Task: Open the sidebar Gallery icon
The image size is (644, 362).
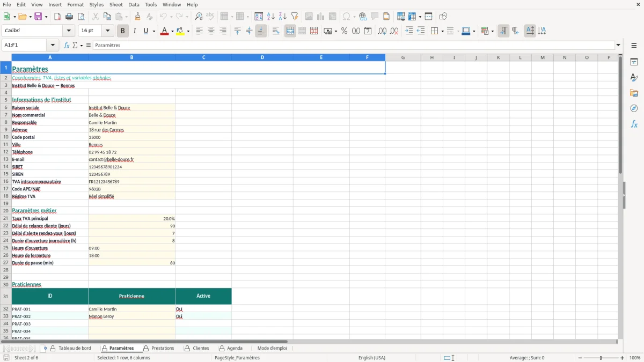Action: click(634, 93)
